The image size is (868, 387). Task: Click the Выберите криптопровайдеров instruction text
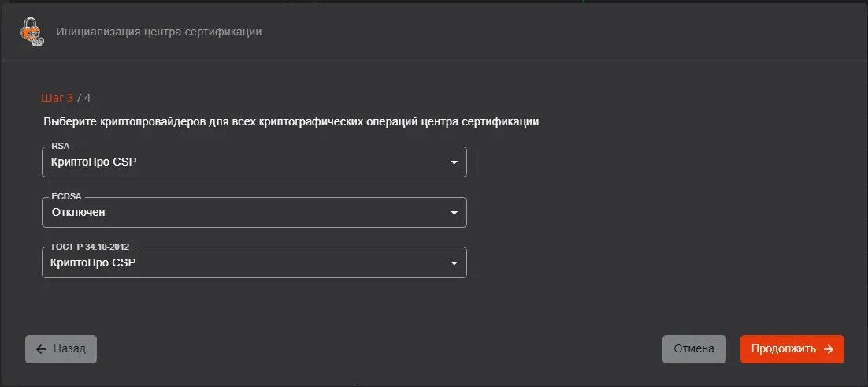291,122
